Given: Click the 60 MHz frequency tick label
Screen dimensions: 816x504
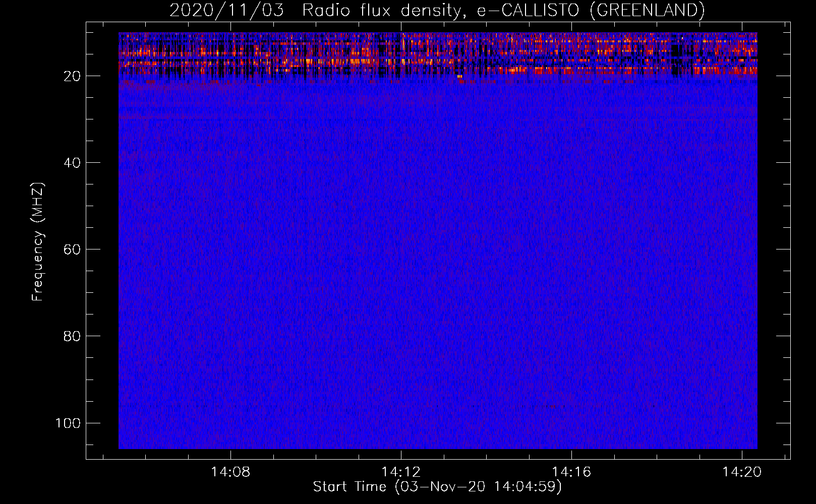Looking at the screenshot, I should coord(72,249).
